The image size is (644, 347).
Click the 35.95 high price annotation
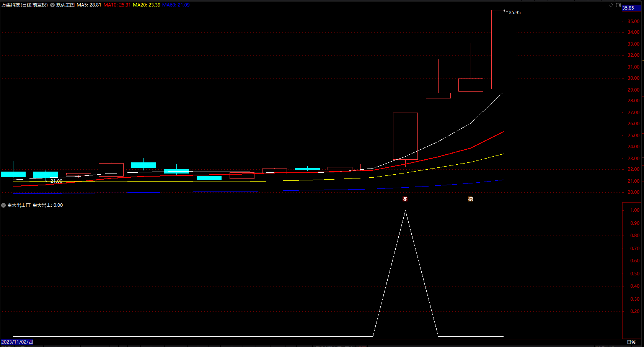[515, 13]
